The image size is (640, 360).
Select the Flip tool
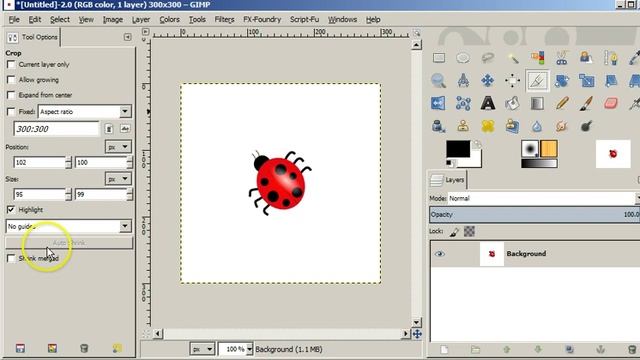[439, 103]
